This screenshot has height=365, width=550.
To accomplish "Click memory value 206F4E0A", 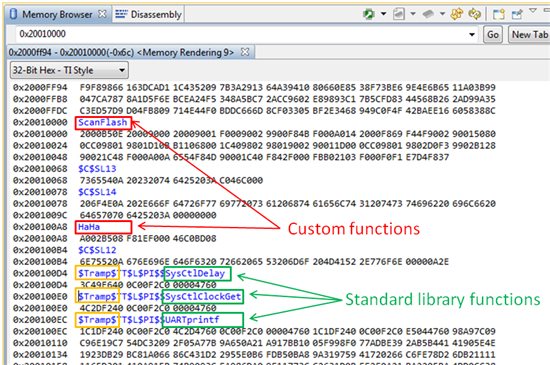I will (101, 203).
